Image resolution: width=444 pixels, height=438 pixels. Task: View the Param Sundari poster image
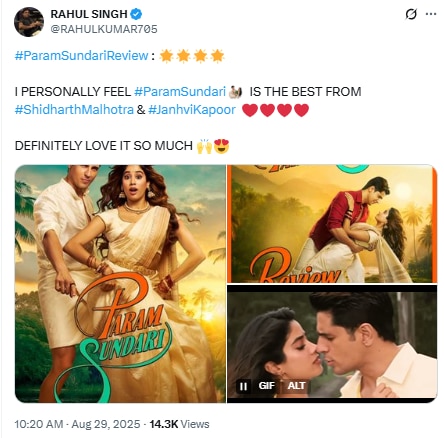120,284
